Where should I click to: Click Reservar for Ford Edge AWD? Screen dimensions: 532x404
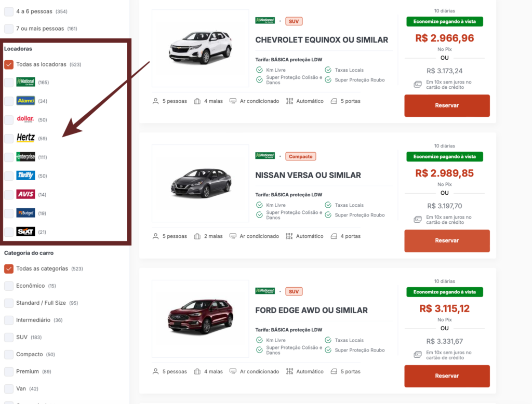pyautogui.click(x=447, y=376)
